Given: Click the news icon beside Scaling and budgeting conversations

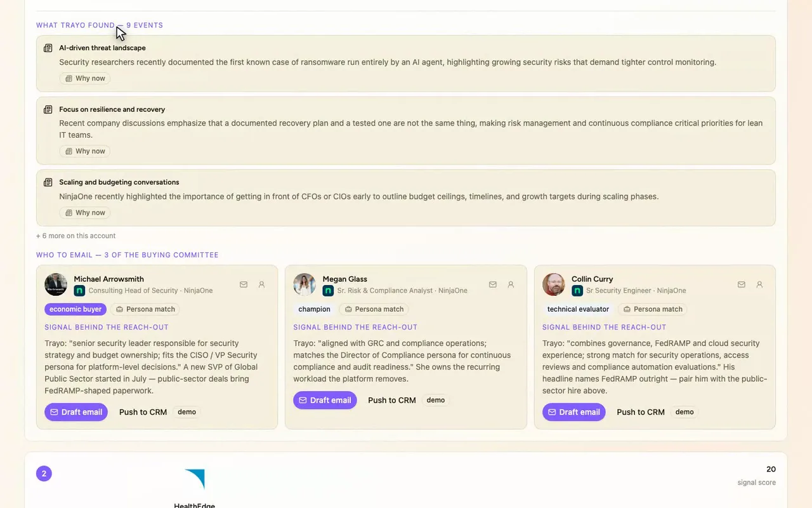Looking at the screenshot, I should coord(48,183).
